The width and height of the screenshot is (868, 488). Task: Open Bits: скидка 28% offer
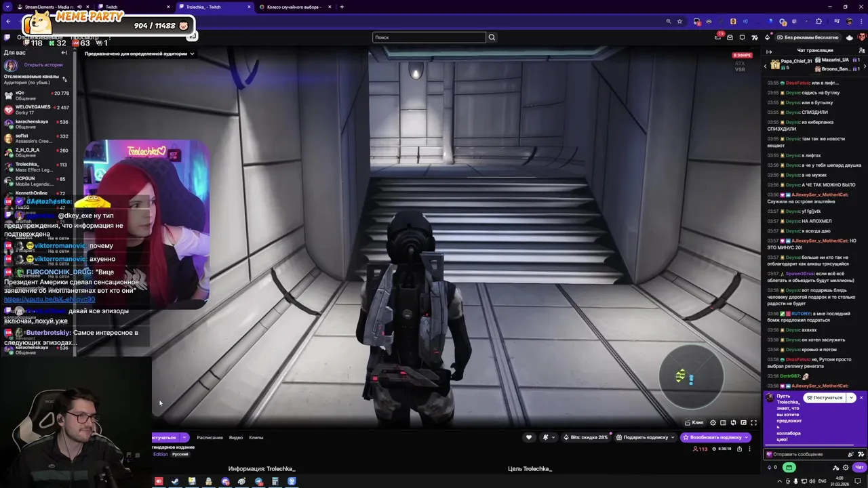coord(586,437)
